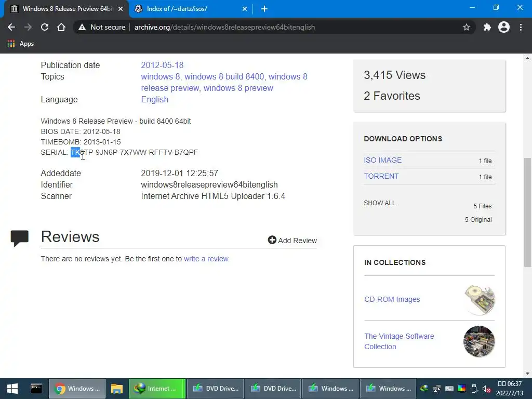This screenshot has height=399, width=532.
Task: Download the ISO IMAGE file
Action: pyautogui.click(x=383, y=160)
